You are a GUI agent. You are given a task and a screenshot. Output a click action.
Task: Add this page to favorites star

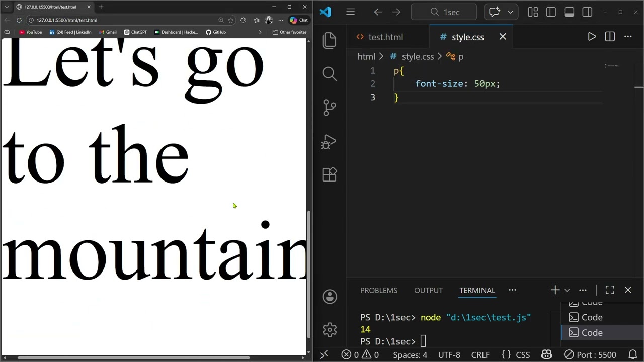pos(231,20)
